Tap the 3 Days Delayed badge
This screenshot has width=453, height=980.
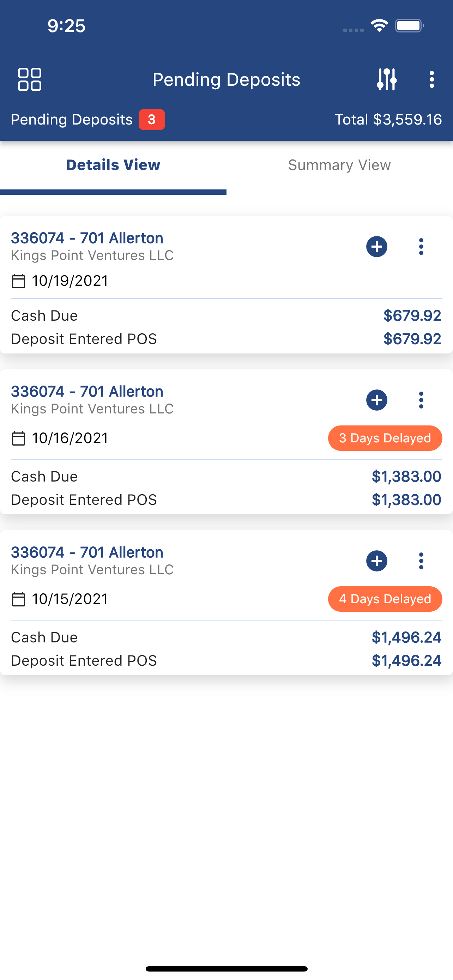pos(385,438)
